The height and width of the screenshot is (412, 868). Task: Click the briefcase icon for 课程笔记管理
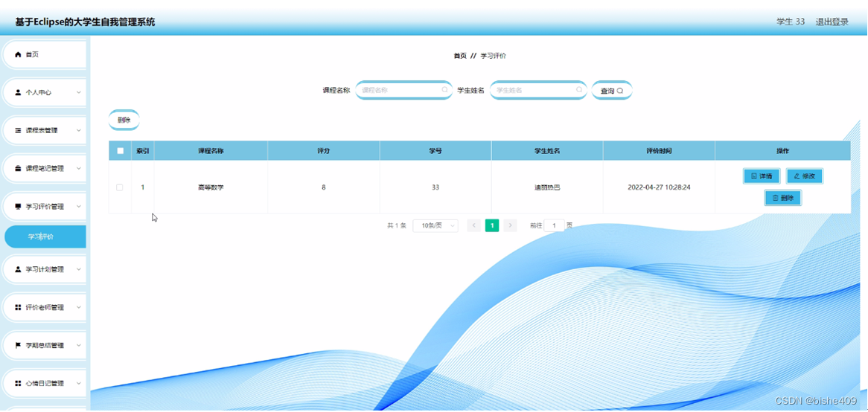(18, 169)
